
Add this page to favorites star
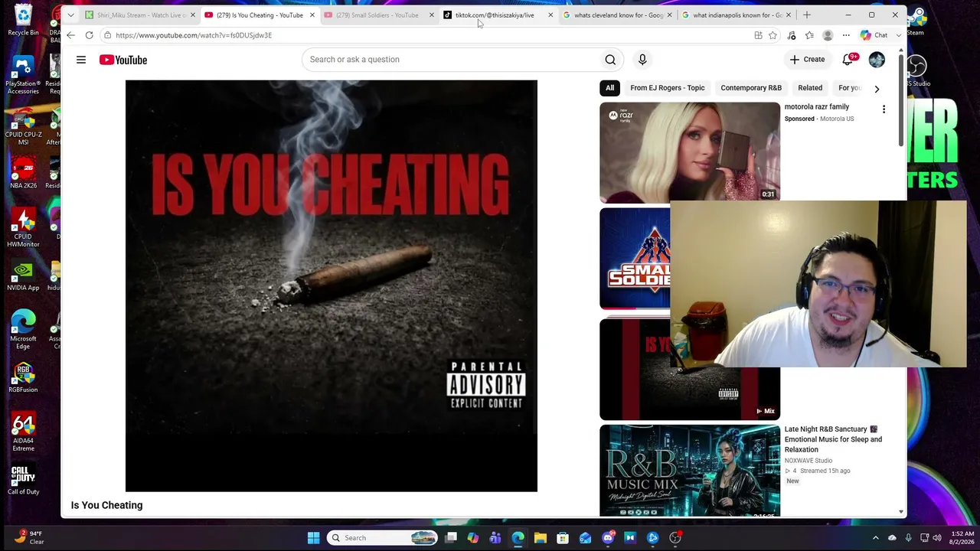(773, 35)
